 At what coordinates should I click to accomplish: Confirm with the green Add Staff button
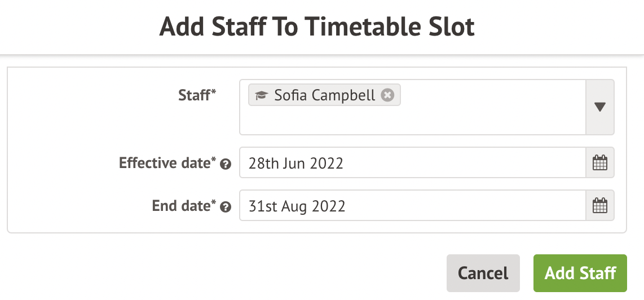(580, 273)
